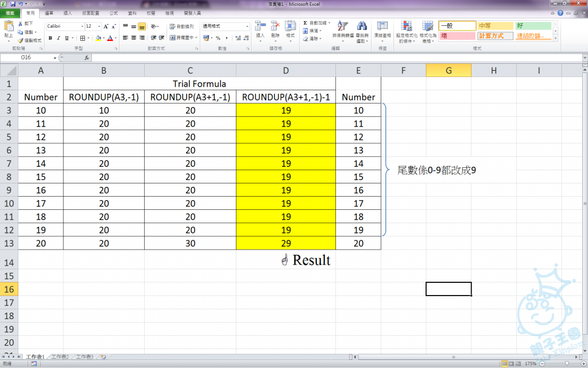Apply comma style number format
This screenshot has height=368, width=588.
pos(226,38)
